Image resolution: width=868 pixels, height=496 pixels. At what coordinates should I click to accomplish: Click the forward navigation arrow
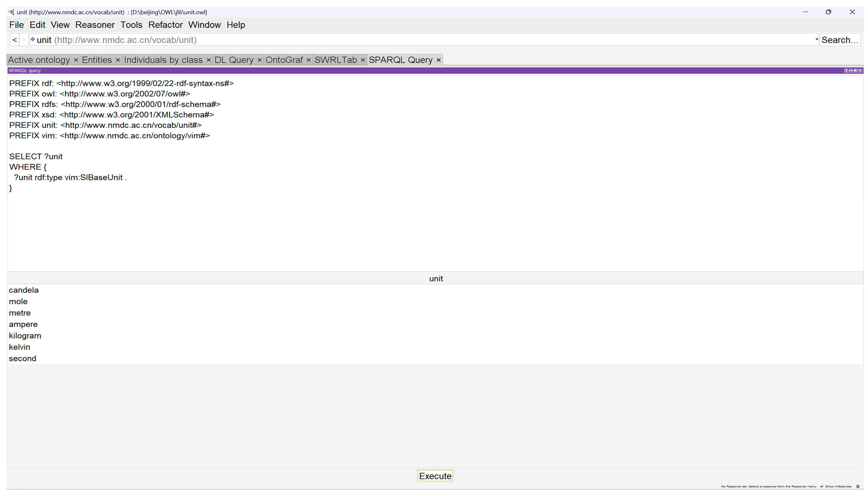(24, 40)
